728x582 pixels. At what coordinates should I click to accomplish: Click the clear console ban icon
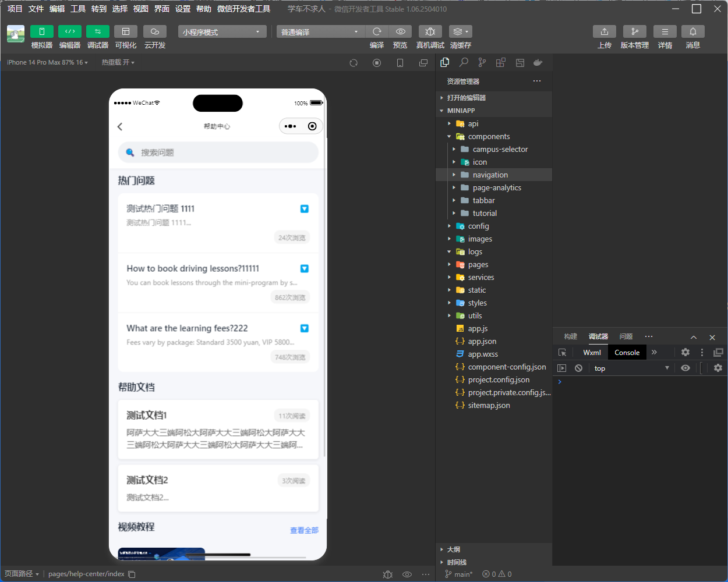coord(578,368)
